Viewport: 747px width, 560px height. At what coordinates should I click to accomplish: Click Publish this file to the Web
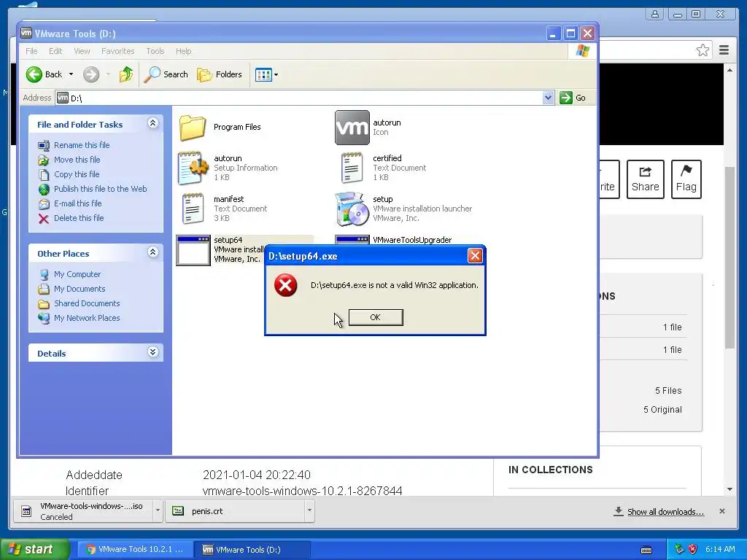(100, 189)
